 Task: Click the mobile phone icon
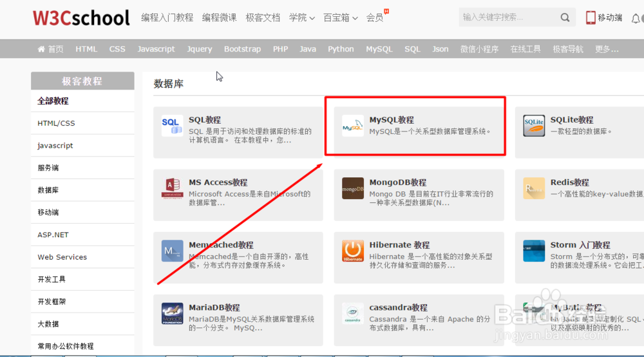click(591, 17)
